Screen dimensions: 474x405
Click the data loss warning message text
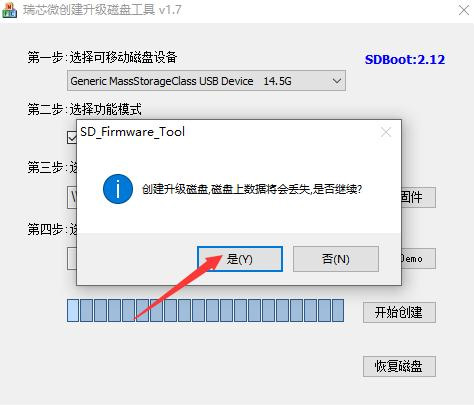pos(252,189)
